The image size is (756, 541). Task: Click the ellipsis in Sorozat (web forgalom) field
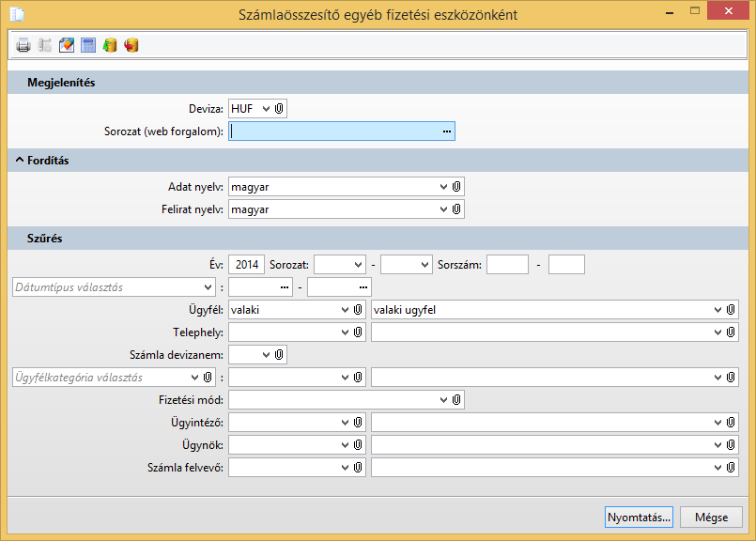tap(447, 131)
